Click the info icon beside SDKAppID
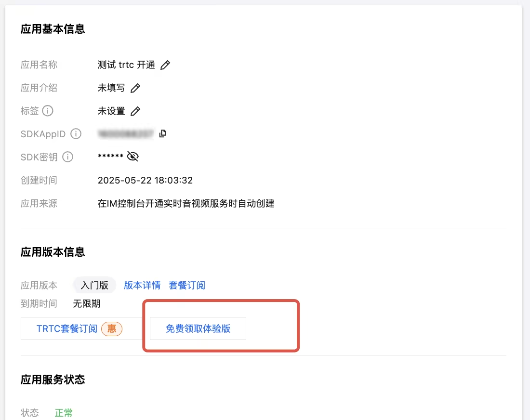Viewport: 530px width, 420px height. pos(76,134)
